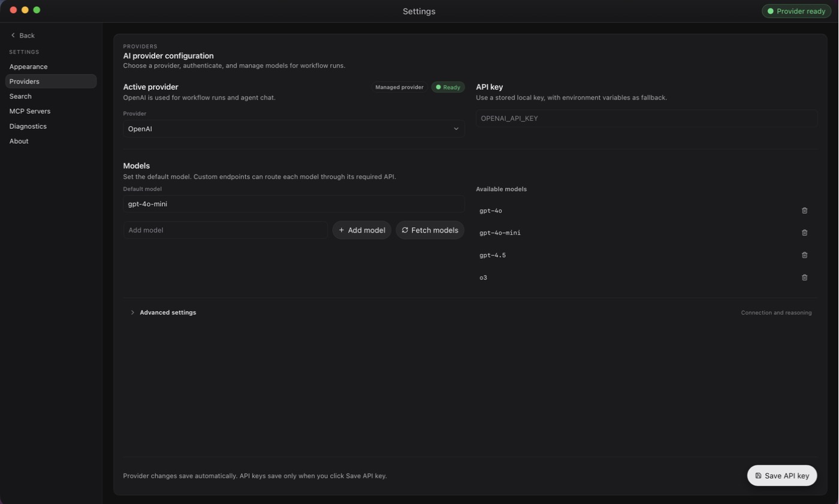The image size is (839, 504).
Task: Delete the gpt-4o model with trash icon
Action: 804,210
